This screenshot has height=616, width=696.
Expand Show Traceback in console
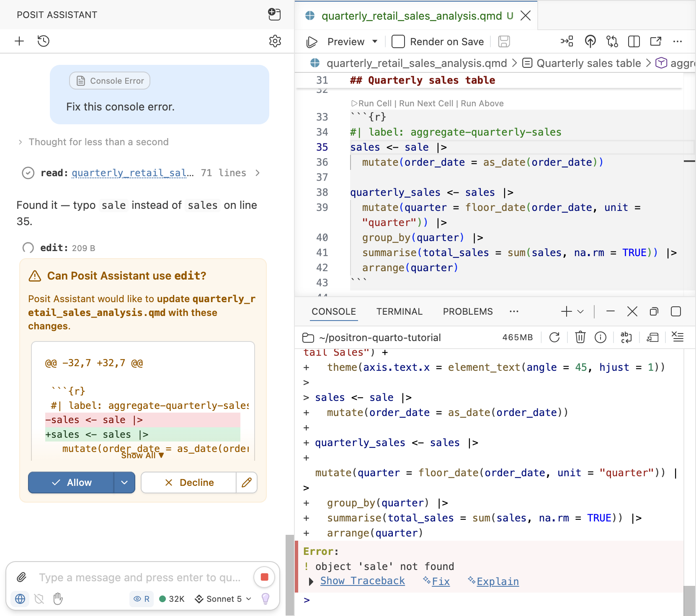[362, 581]
